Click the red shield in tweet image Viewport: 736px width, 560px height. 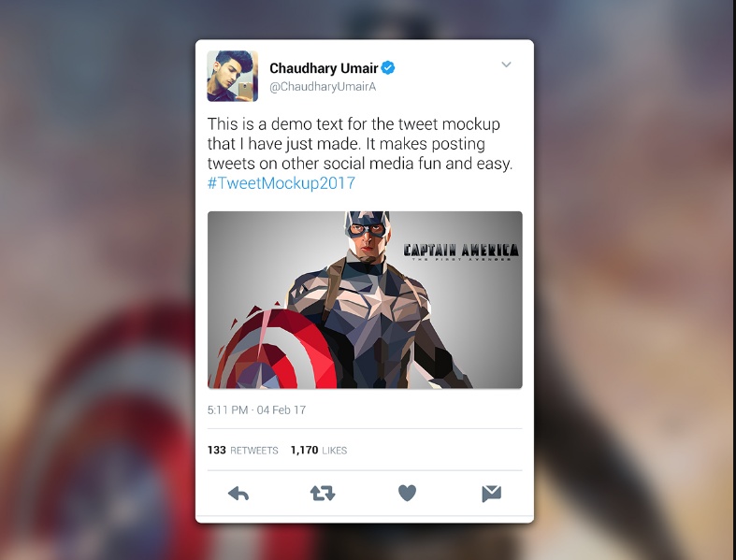(x=276, y=349)
